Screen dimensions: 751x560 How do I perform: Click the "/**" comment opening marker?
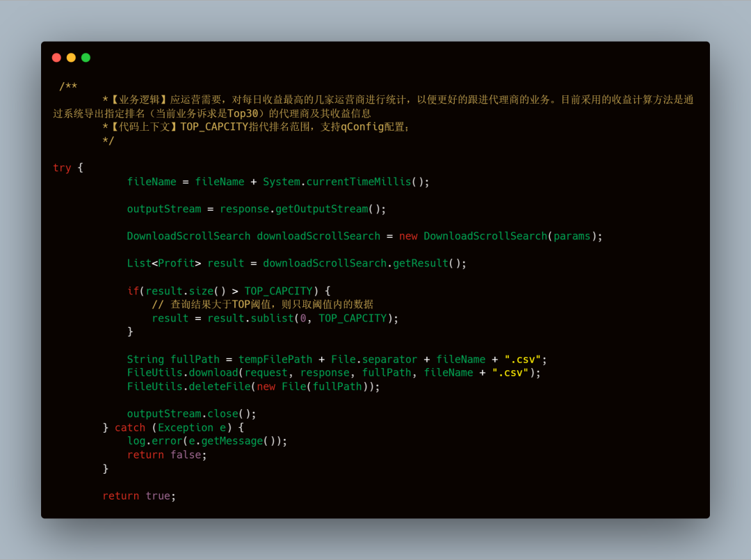pos(68,86)
